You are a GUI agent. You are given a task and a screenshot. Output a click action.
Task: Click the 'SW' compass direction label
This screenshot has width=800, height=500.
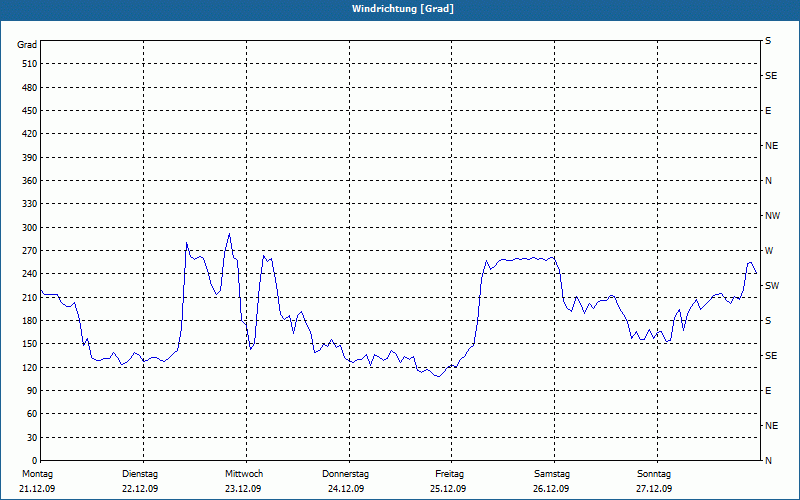[x=772, y=286]
